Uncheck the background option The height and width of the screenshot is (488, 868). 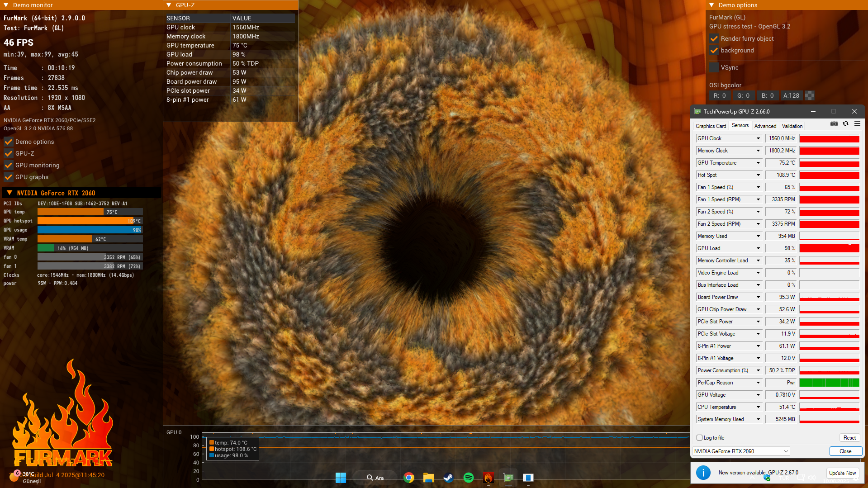714,50
